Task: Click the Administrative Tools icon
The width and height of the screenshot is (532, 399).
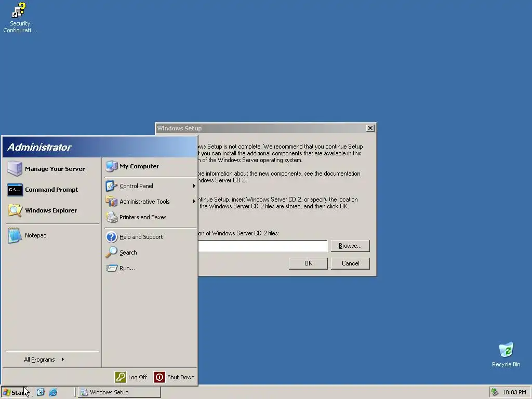Action: pyautogui.click(x=111, y=202)
